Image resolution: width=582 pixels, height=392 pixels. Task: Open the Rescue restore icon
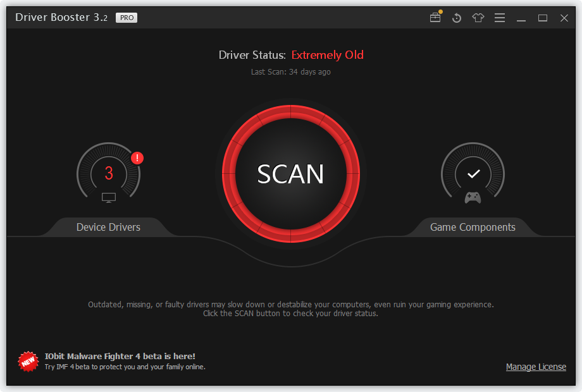457,18
